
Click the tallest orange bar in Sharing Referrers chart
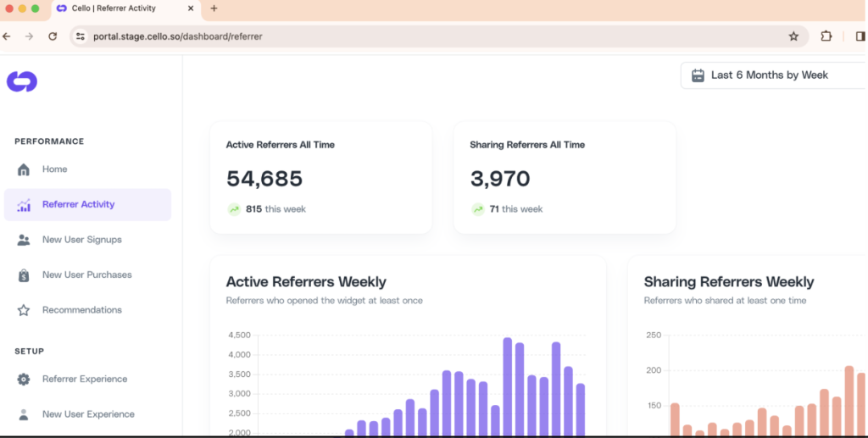click(x=849, y=401)
